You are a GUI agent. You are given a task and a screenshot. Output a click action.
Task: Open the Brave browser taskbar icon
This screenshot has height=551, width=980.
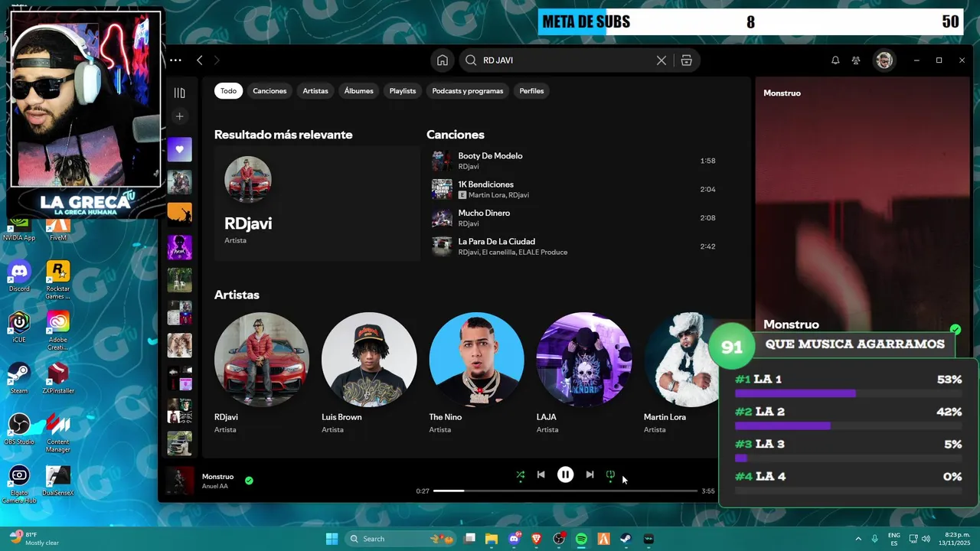[536, 539]
